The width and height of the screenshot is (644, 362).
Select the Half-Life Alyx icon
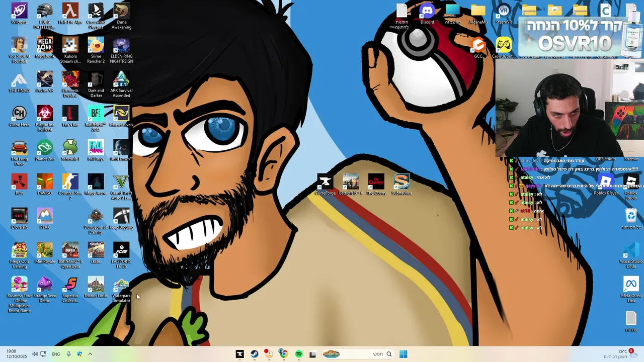pyautogui.click(x=70, y=14)
